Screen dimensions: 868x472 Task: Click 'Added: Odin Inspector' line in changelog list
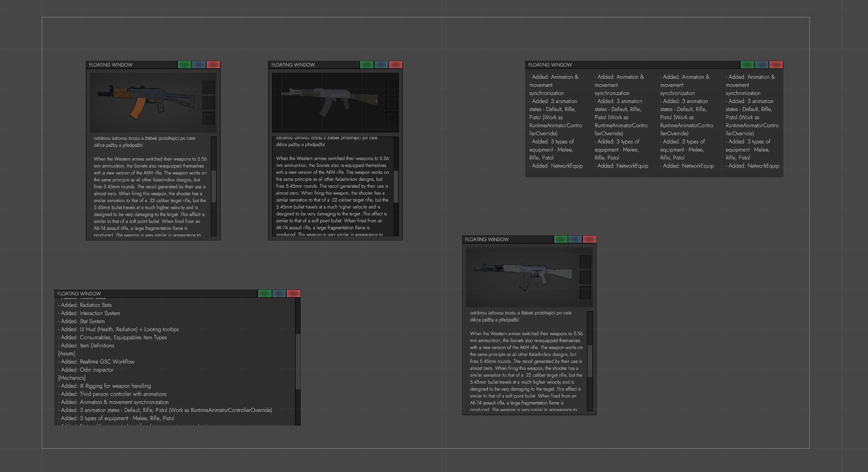coord(87,370)
